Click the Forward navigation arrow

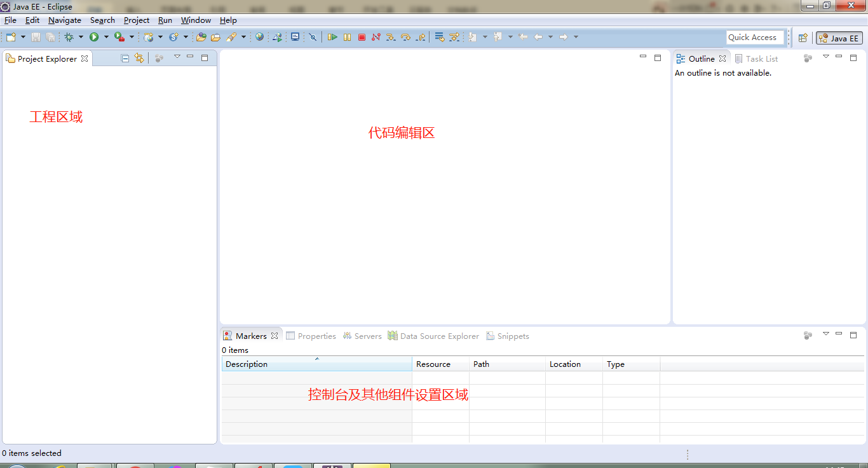coord(563,37)
